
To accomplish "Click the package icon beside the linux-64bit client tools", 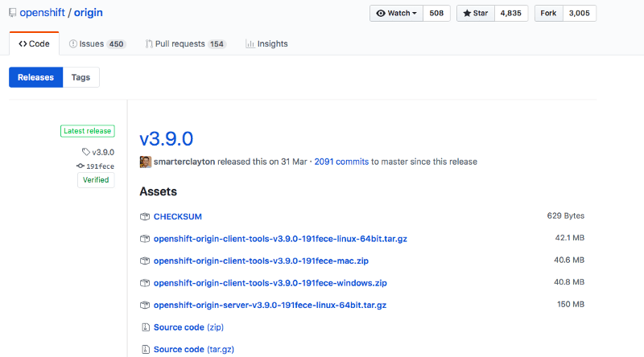I will coord(145,239).
